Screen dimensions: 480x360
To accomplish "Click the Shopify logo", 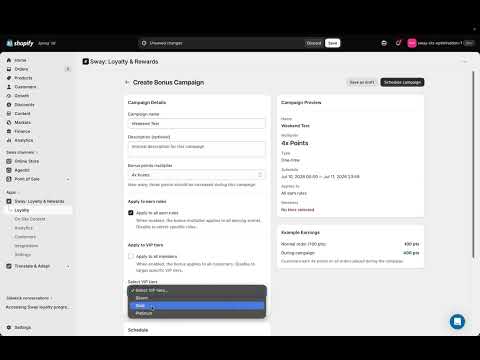I will pyautogui.click(x=20, y=43).
